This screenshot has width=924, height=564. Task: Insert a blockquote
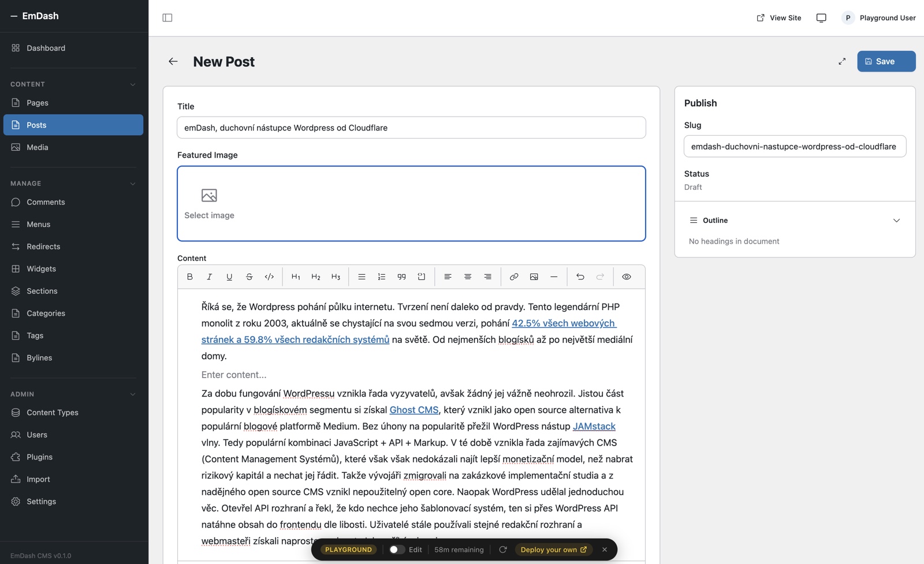click(x=402, y=277)
